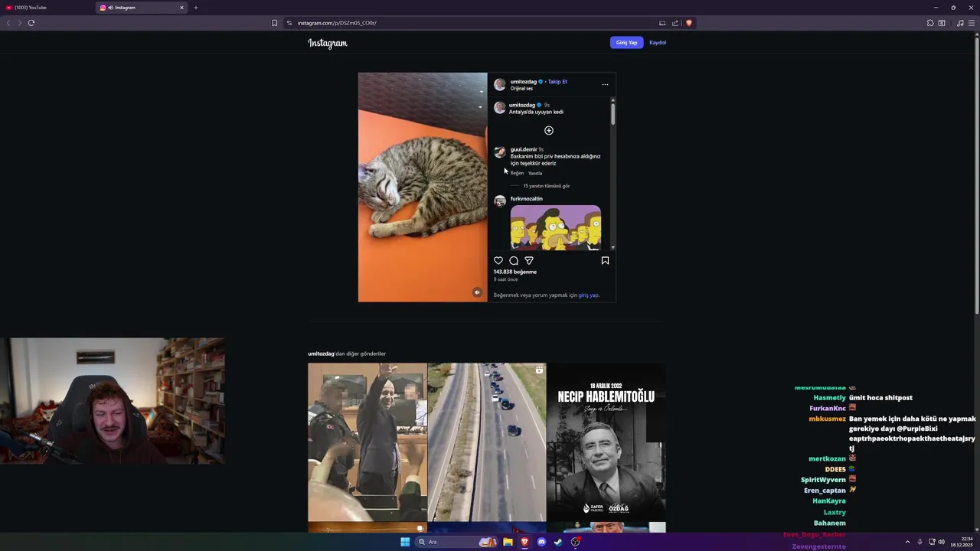Bookmark this page in address bar

274,23
